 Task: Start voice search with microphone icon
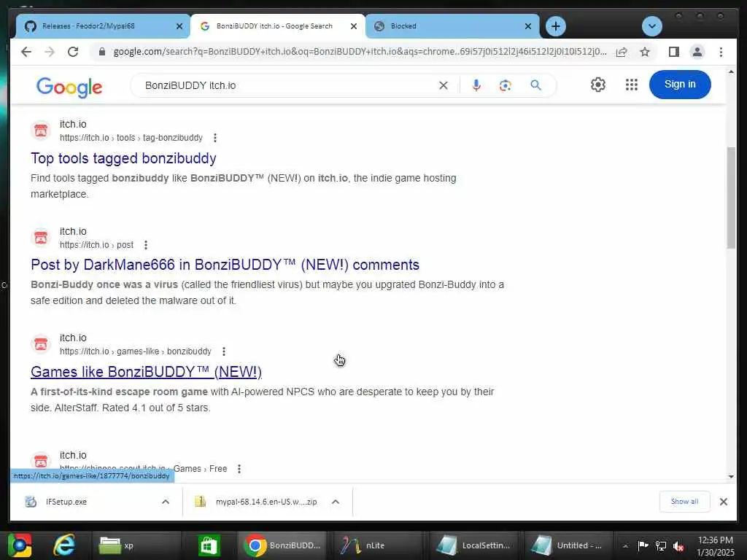tap(476, 85)
